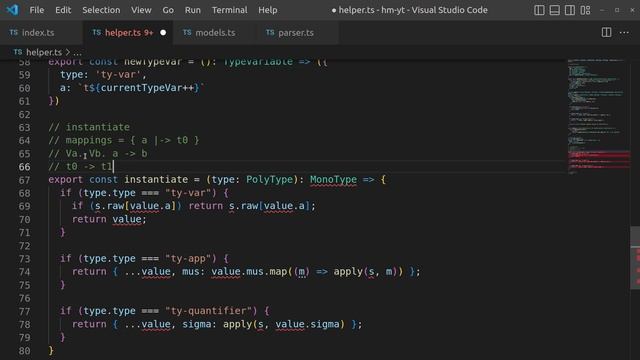The image size is (640, 360).
Task: Click the TS icon on parser.ts tab
Action: click(270, 32)
